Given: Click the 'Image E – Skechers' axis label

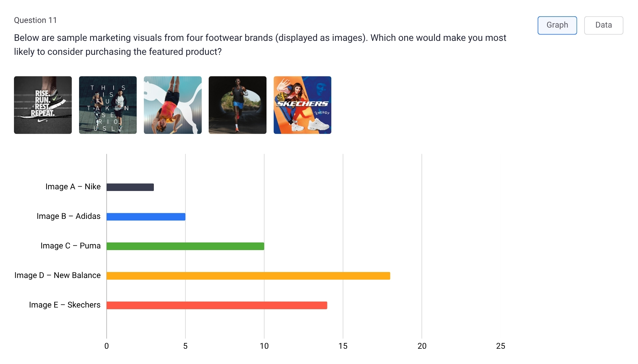Looking at the screenshot, I should pyautogui.click(x=64, y=305).
